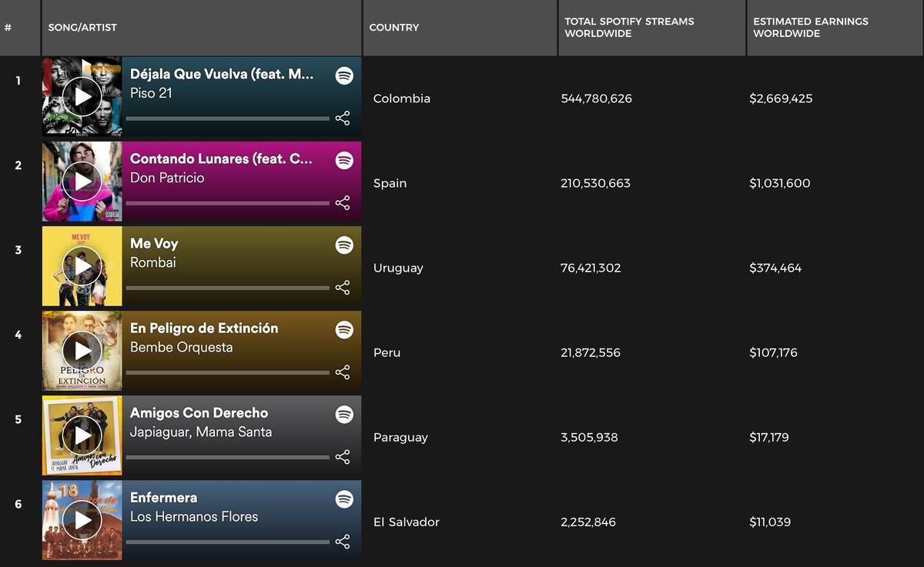Click the share icon on Contando Lunares

pos(342,203)
